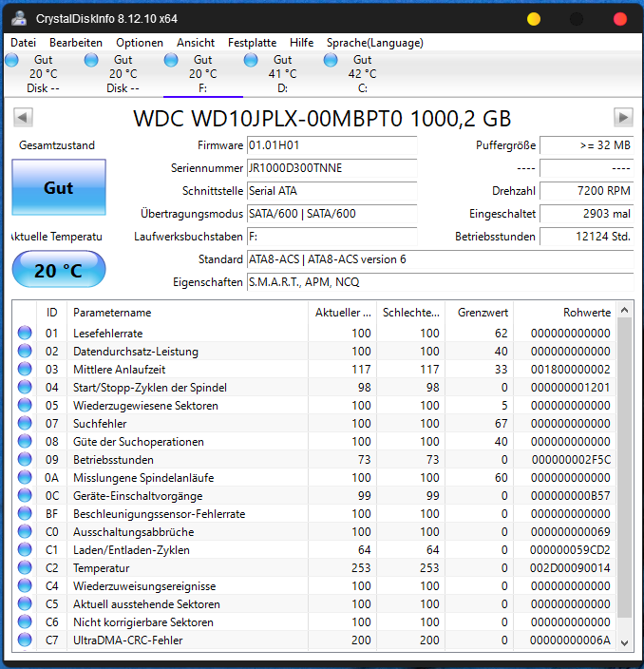Click raw value 000000002F5C
Image resolution: width=644 pixels, height=669 pixels.
[571, 460]
